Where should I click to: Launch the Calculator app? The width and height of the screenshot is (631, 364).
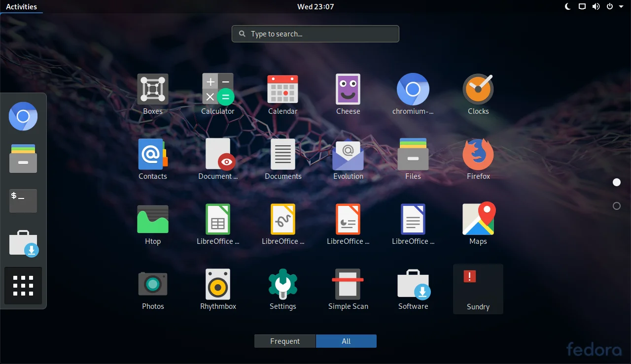pos(218,95)
